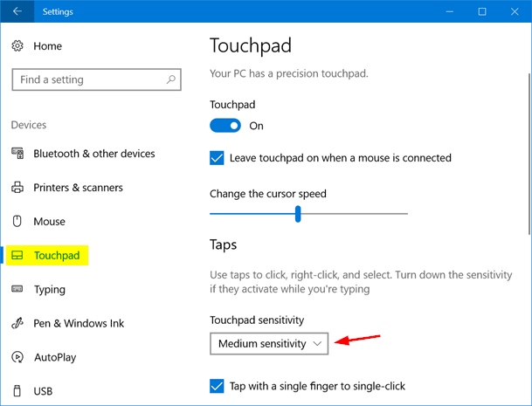Click the Typing keyboard icon
The height and width of the screenshot is (406, 532).
[17, 289]
